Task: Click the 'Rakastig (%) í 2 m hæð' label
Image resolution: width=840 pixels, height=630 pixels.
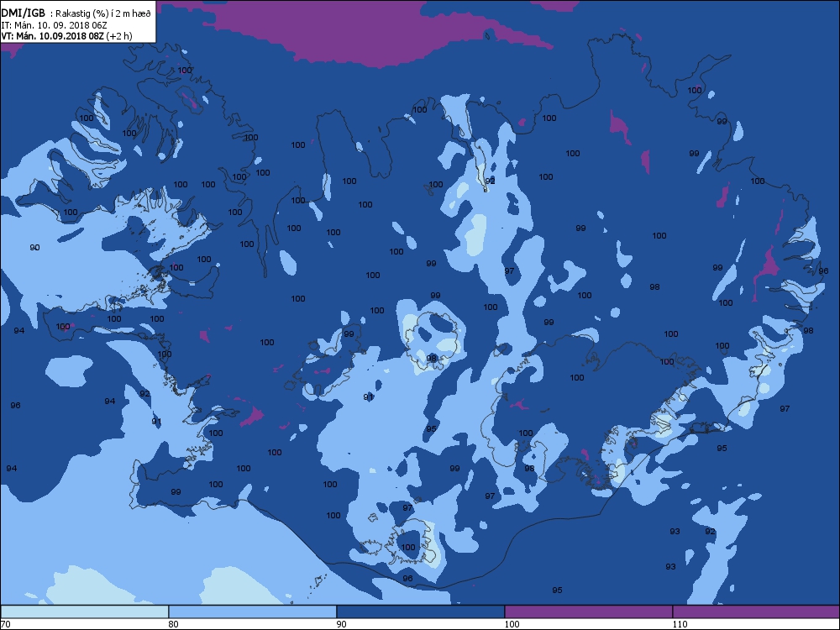Action: (104, 13)
